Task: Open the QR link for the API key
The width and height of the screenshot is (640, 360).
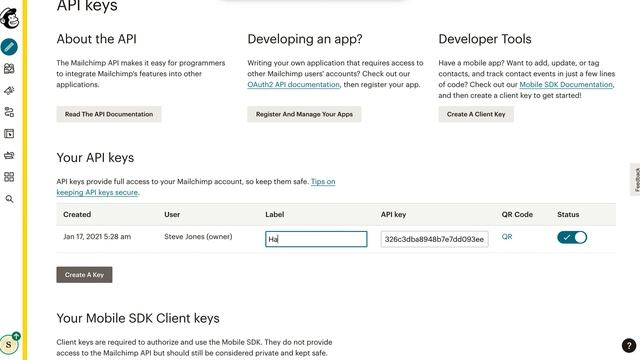Action: click(507, 237)
